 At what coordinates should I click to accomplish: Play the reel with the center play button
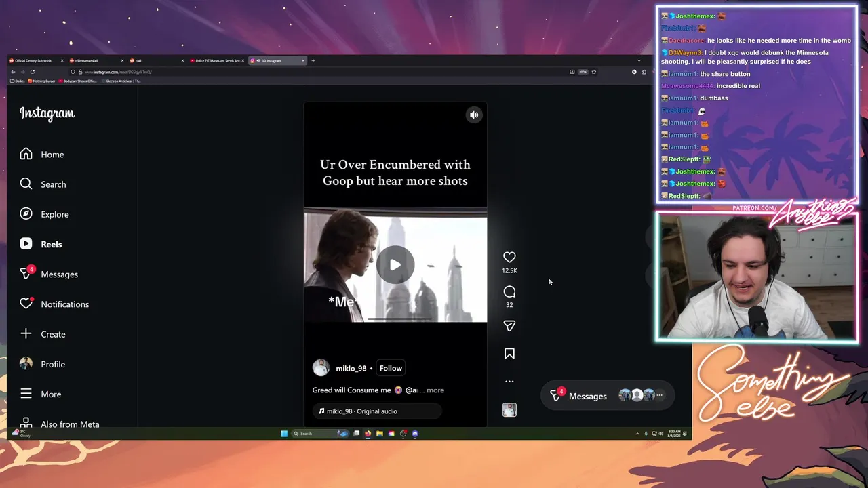click(x=395, y=265)
